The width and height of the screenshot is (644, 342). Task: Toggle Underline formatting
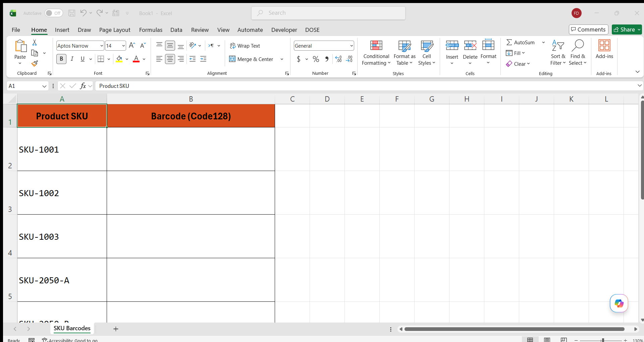click(83, 59)
